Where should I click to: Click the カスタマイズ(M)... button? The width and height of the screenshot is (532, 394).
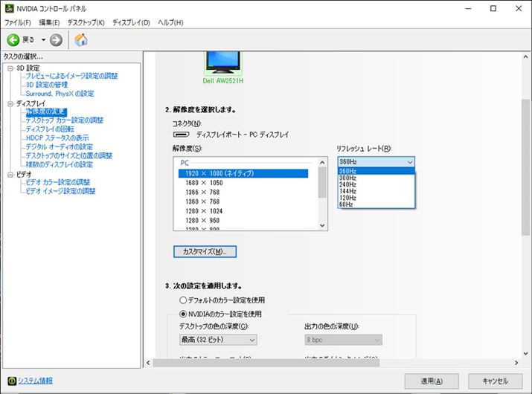point(205,251)
